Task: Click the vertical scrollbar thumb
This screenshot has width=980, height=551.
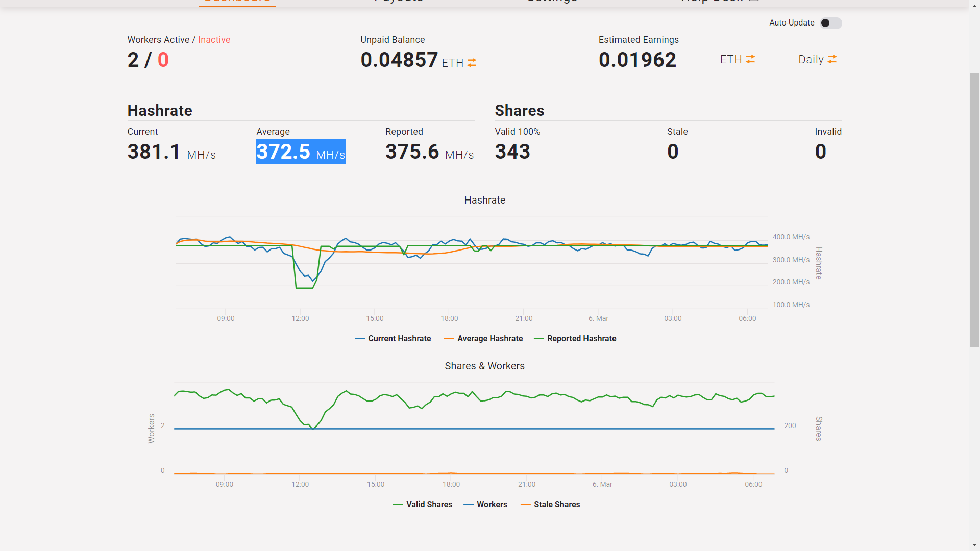Action: click(x=974, y=209)
